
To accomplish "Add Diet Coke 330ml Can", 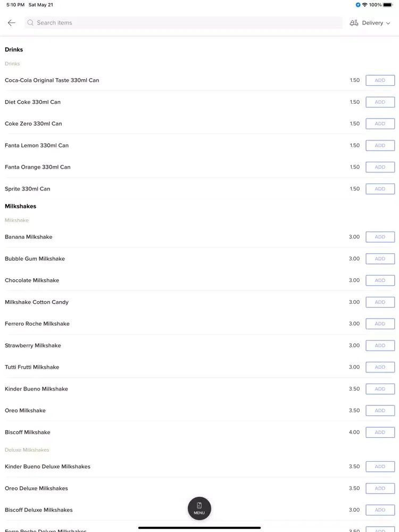I will [380, 102].
